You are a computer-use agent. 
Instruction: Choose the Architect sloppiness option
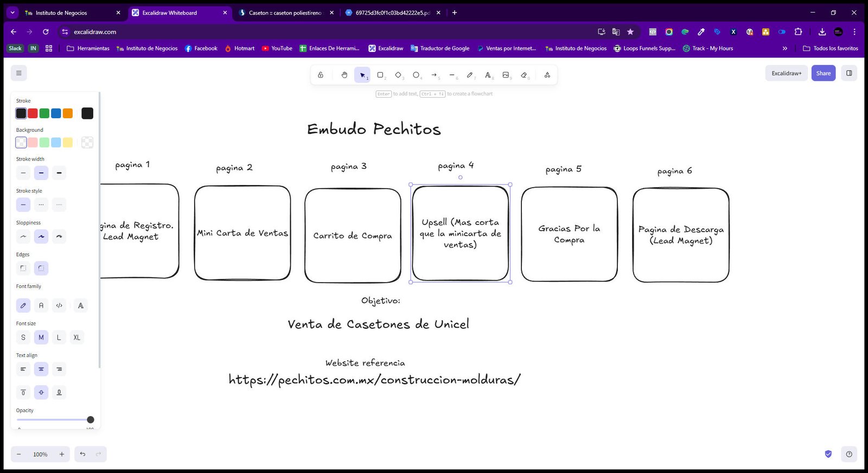[23, 237]
